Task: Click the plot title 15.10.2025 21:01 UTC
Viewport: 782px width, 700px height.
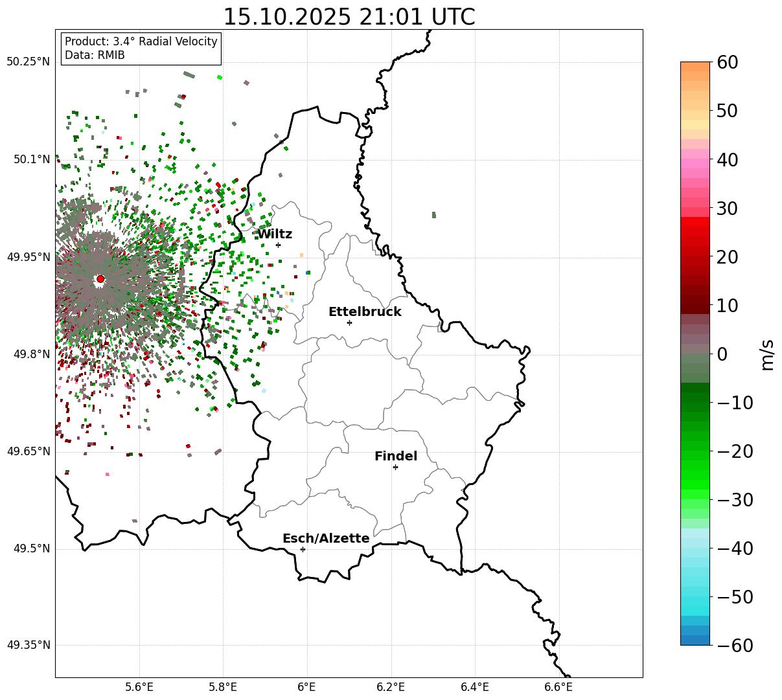Action: pos(349,17)
